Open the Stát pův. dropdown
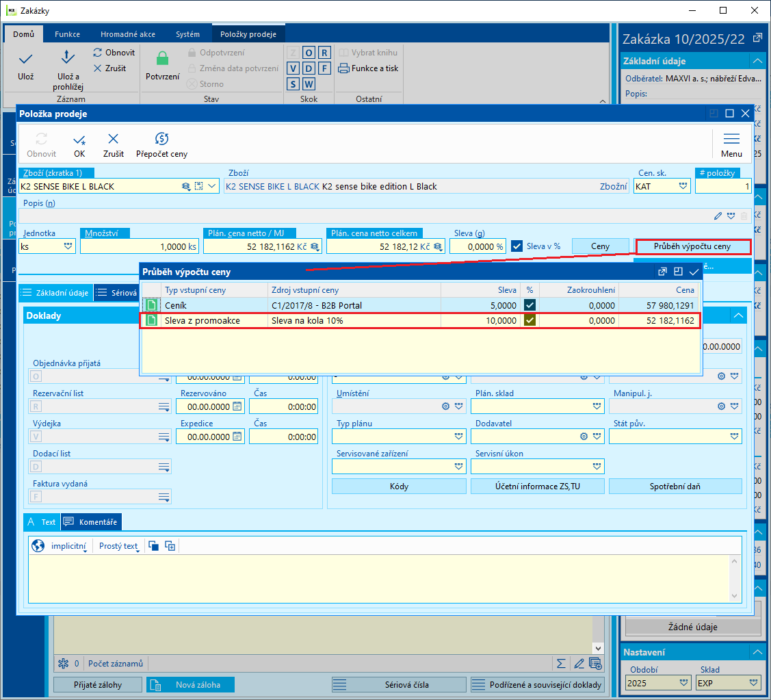The image size is (771, 700). pos(734,437)
